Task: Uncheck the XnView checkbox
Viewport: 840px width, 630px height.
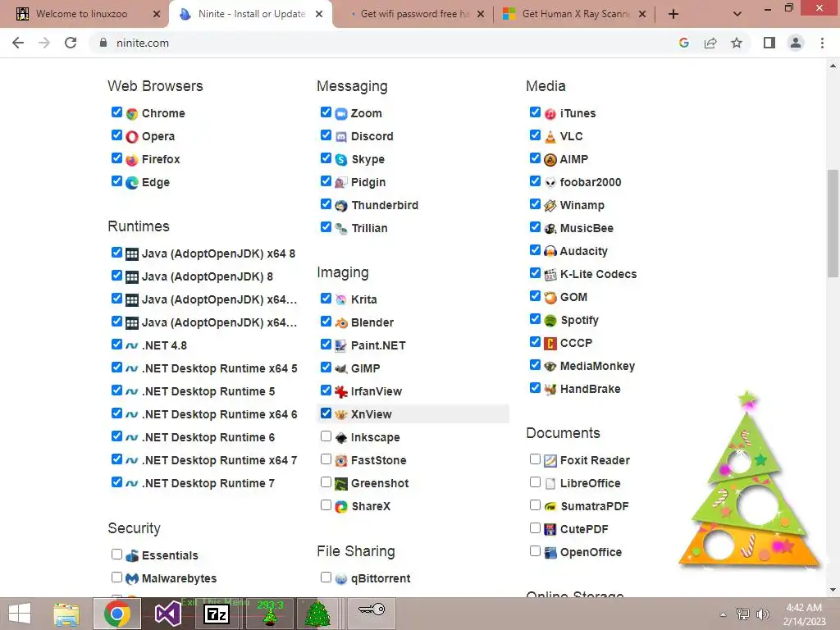Action: (326, 413)
